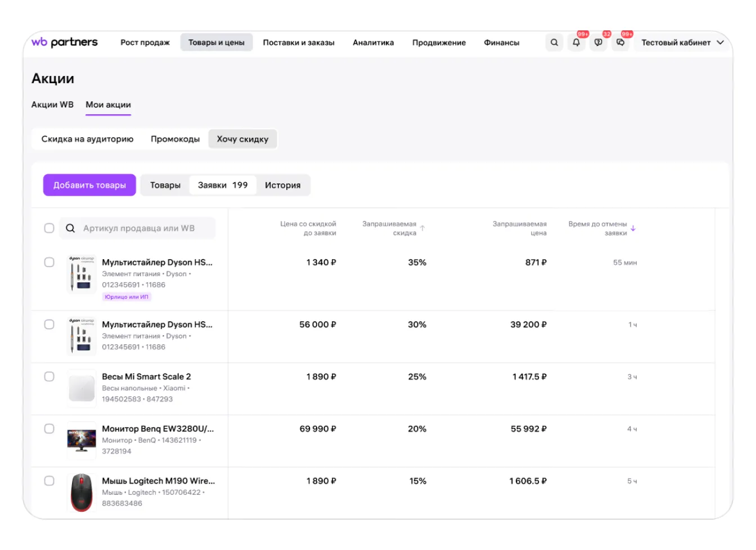
Task: Check the Dyson row priced 1 340 ₽
Action: pyautogui.click(x=49, y=263)
